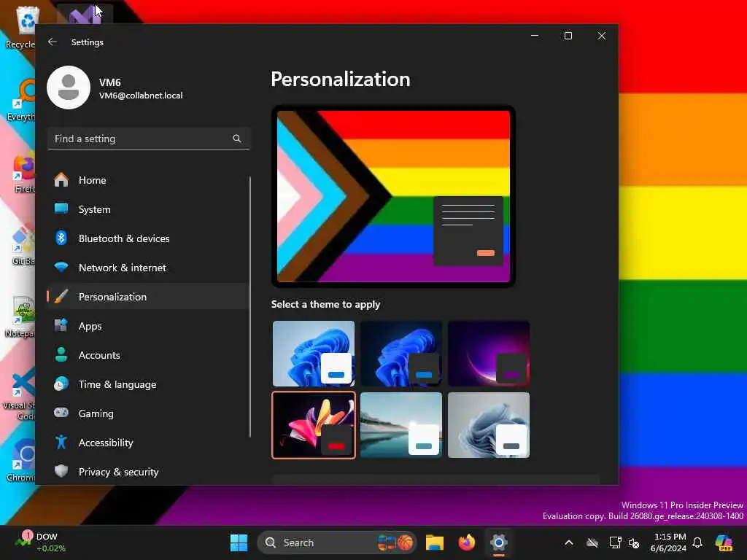Click the Time & language globe icon
This screenshot has height=560, width=747.
(x=61, y=384)
